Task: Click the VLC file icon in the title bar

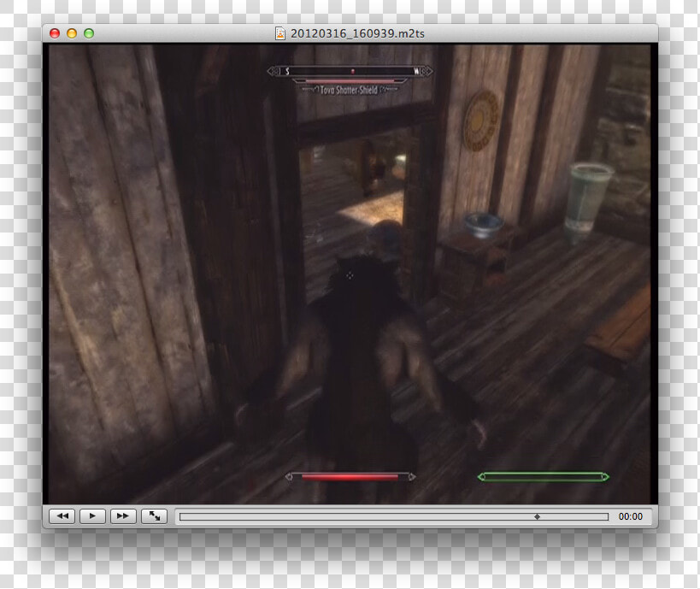Action: point(279,33)
